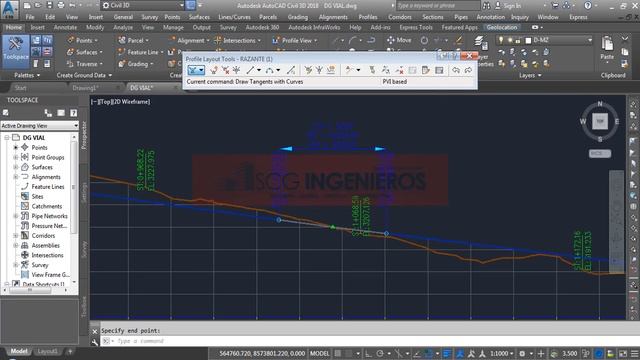Select the Alignments tree item
Viewport: 640px width, 360px height.
click(46, 177)
